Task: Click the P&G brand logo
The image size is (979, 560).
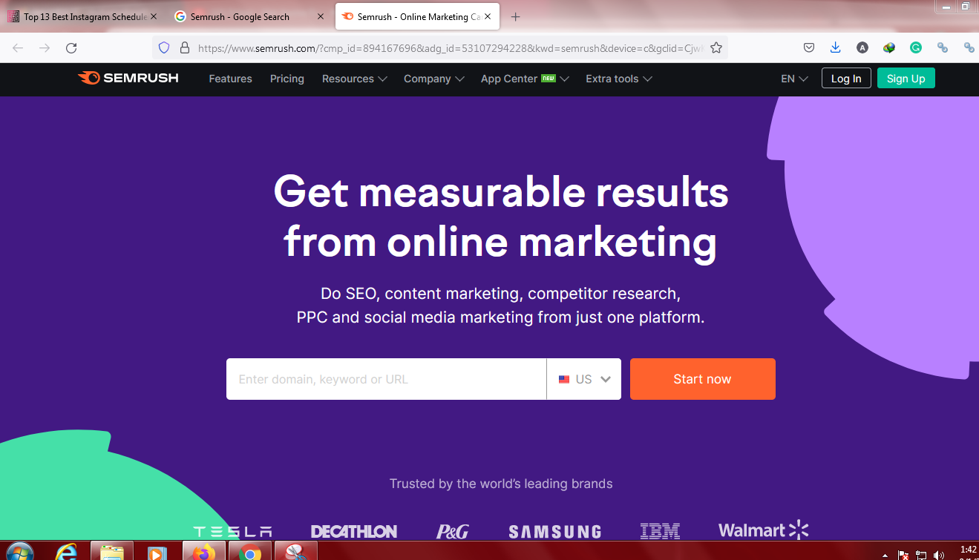Action: click(453, 531)
